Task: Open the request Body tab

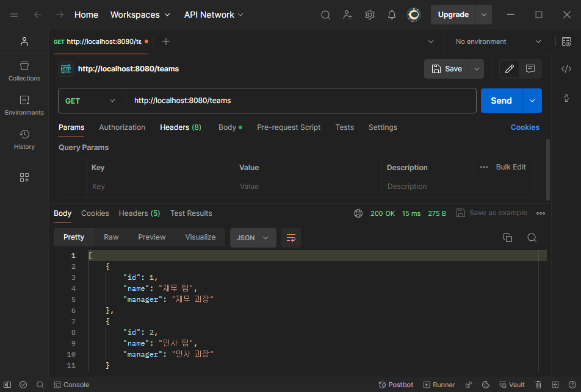Action: click(x=230, y=127)
